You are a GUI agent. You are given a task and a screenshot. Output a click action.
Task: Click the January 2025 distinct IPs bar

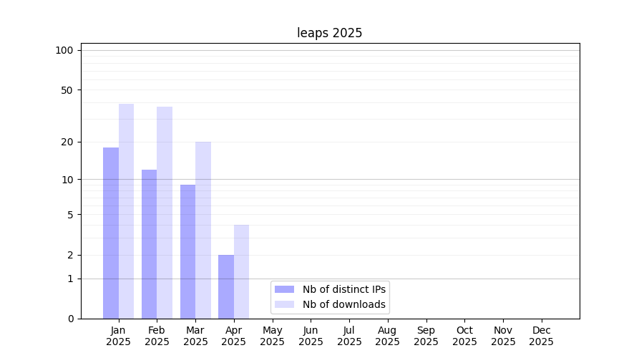111,233
